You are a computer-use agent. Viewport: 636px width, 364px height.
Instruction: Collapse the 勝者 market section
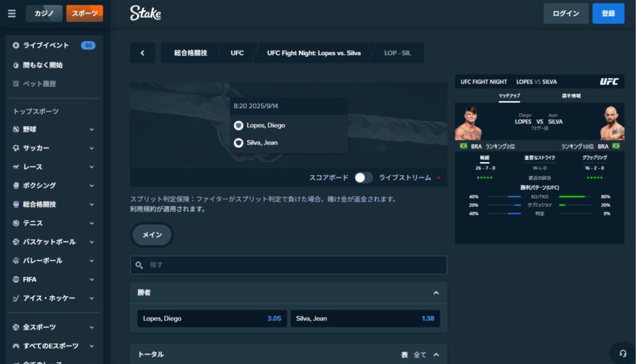coord(436,293)
